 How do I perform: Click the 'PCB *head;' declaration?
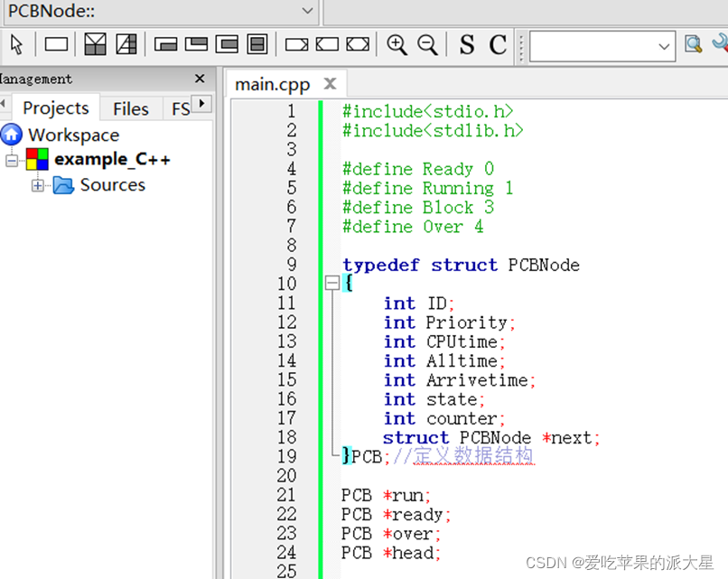(391, 553)
